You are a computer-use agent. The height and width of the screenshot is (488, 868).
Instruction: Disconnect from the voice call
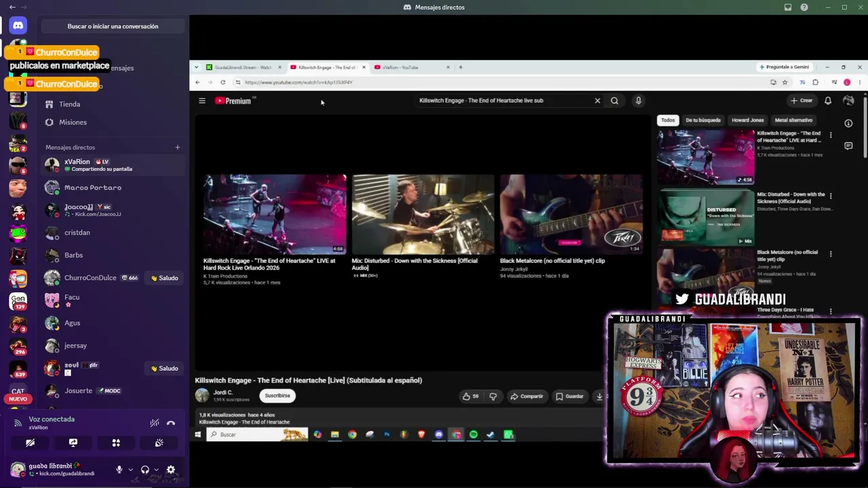pos(171,423)
